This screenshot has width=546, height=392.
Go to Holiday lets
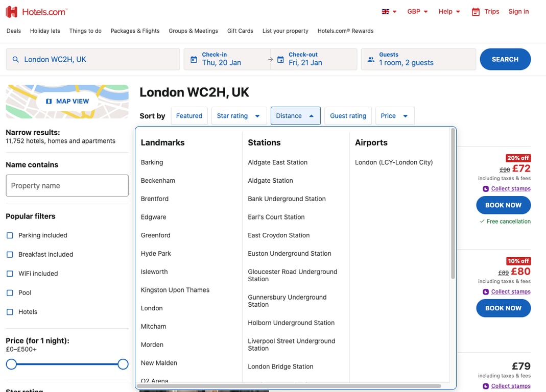pyautogui.click(x=45, y=31)
